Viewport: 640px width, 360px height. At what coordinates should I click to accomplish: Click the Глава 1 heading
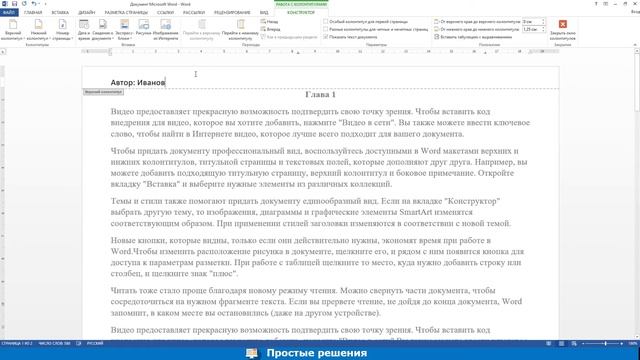(x=320, y=95)
